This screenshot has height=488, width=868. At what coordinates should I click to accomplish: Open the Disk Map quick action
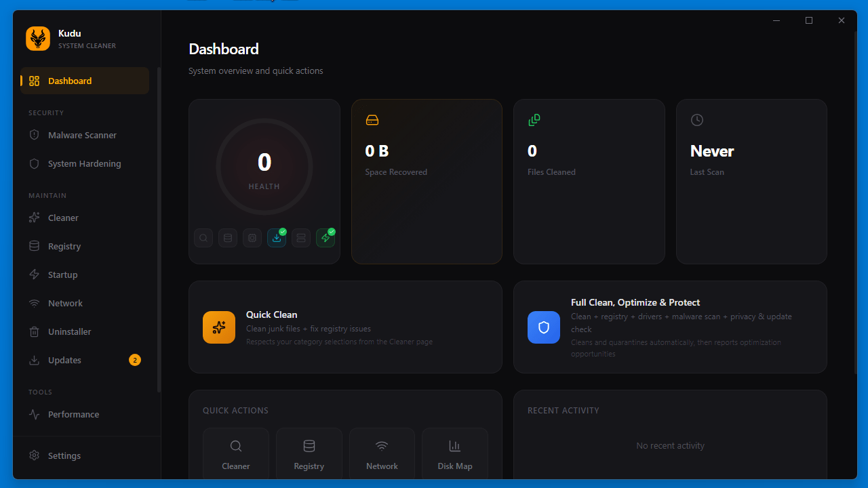pyautogui.click(x=454, y=454)
